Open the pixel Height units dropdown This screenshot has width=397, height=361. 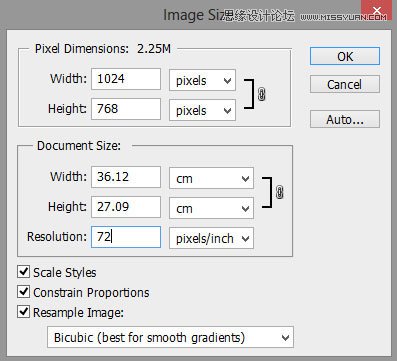coord(202,110)
